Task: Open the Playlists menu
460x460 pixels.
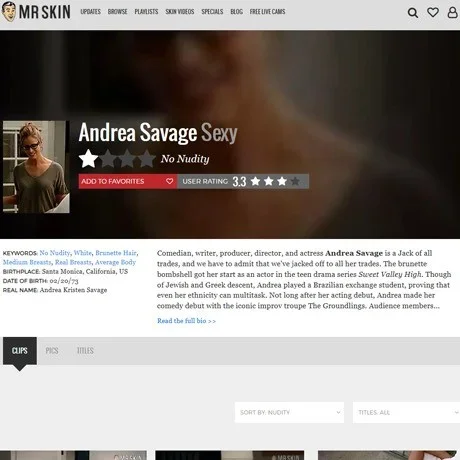Action: pos(146,12)
